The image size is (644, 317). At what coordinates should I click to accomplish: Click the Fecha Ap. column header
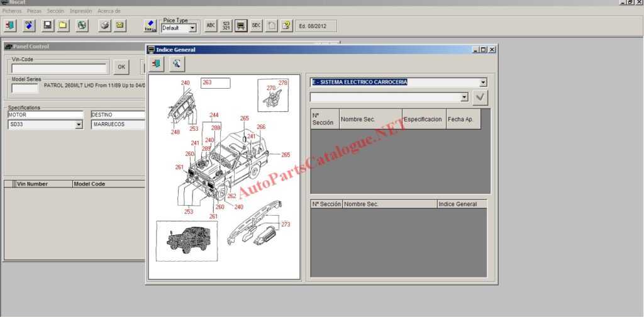coord(464,119)
